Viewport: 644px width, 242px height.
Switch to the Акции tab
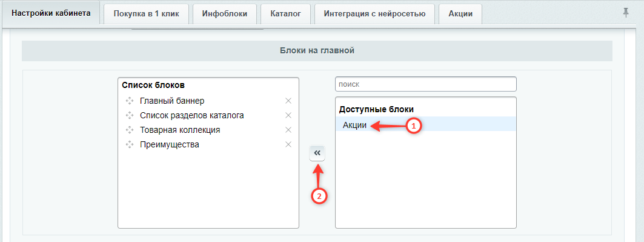tap(460, 14)
